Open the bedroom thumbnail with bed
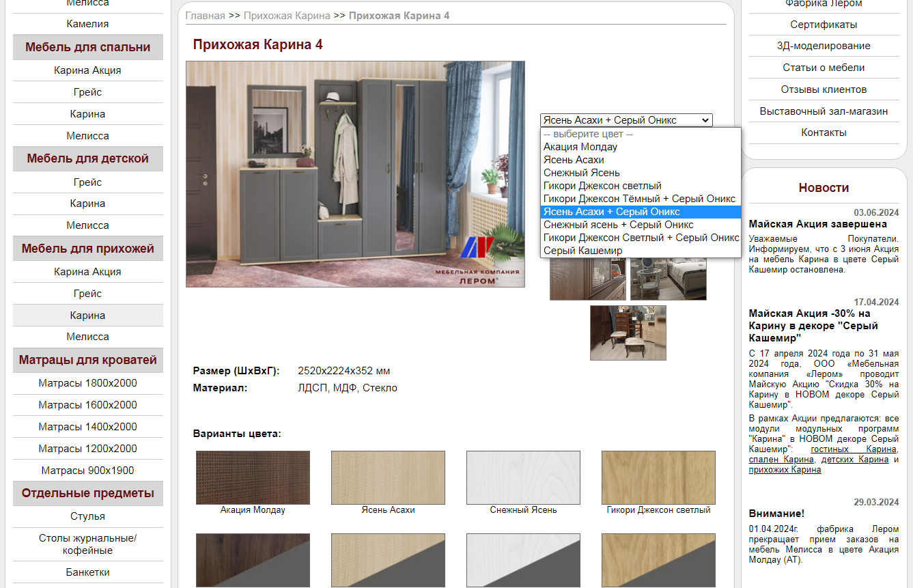The width and height of the screenshot is (913, 588). point(669,279)
